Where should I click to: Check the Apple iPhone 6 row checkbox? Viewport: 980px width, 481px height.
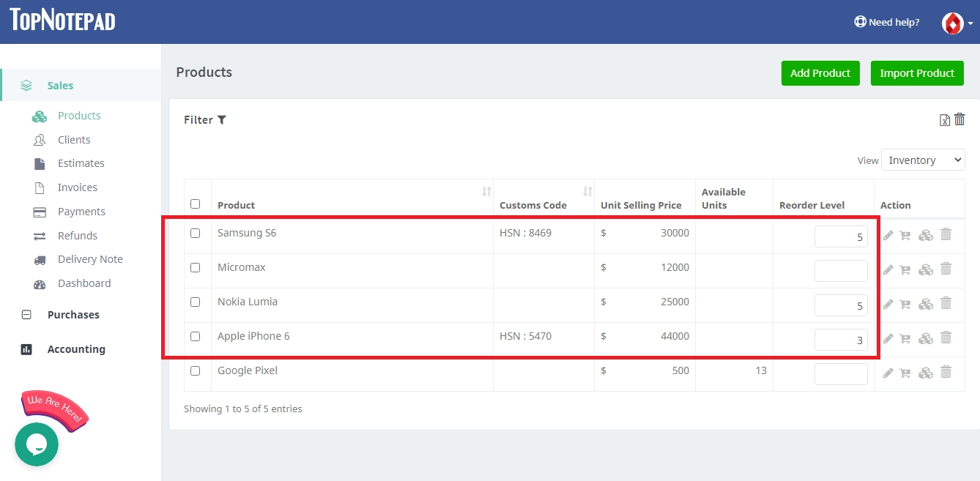click(196, 336)
